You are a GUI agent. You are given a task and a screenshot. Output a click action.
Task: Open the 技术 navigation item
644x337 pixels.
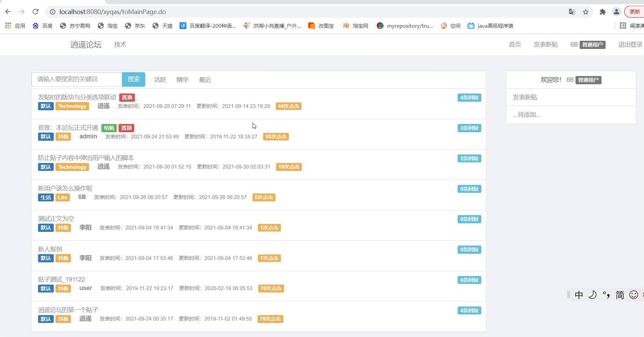[x=120, y=45]
